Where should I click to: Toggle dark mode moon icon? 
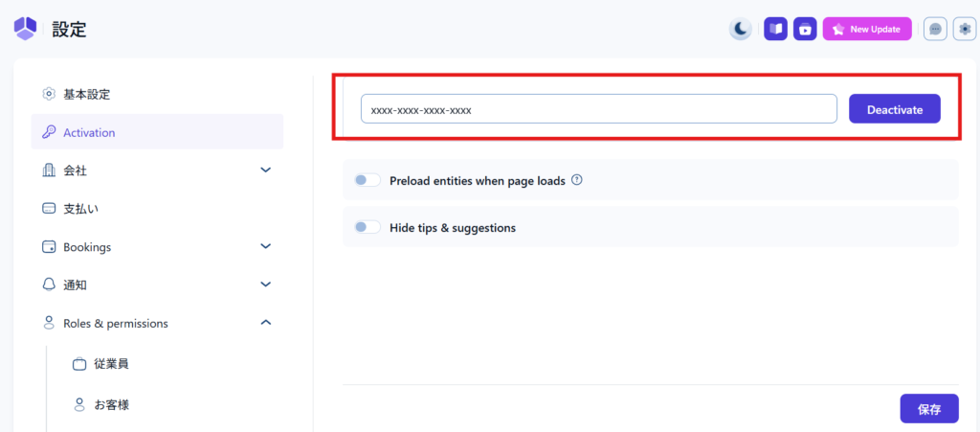click(741, 29)
